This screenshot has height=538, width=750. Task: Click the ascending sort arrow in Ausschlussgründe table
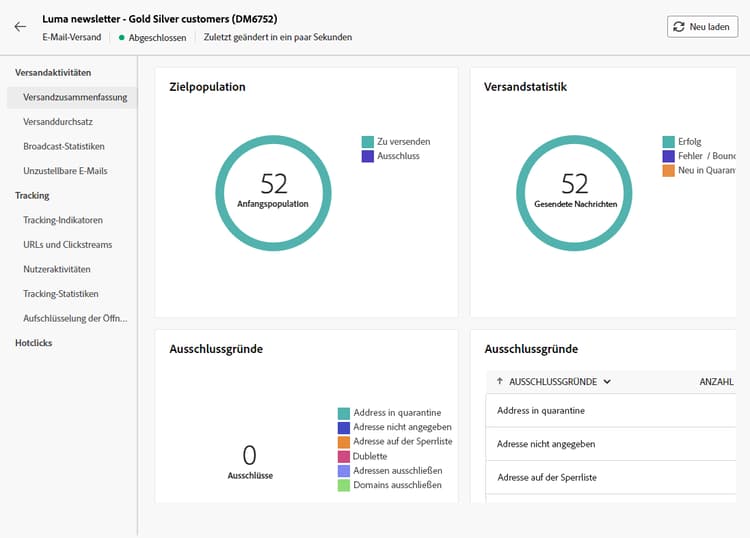pyautogui.click(x=500, y=381)
